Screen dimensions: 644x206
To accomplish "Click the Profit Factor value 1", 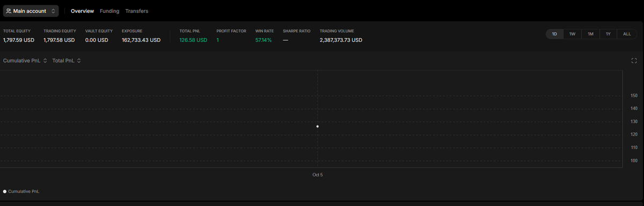I will 218,40.
